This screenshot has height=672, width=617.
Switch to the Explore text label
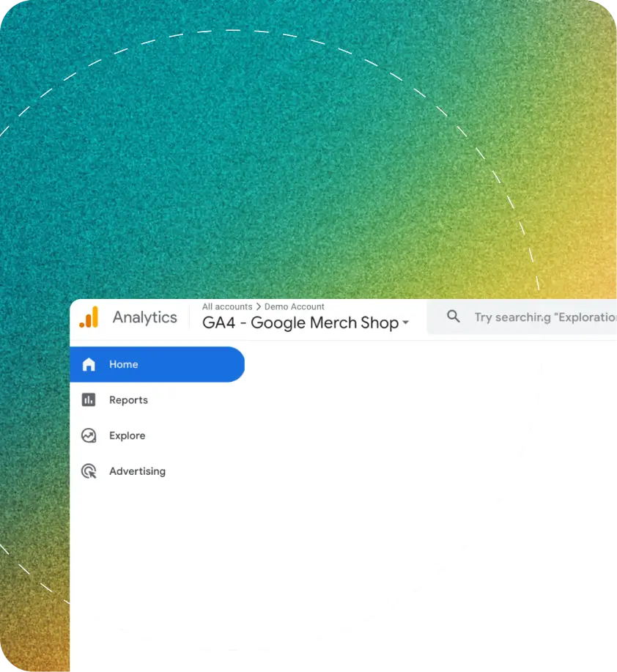127,436
